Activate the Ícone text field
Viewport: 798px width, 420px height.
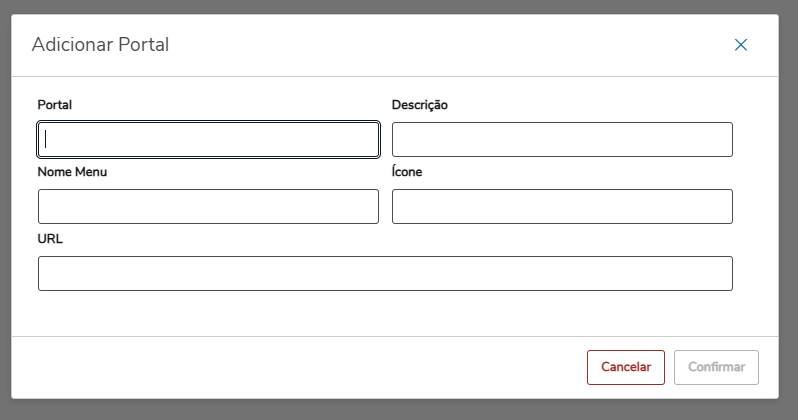[x=562, y=207]
